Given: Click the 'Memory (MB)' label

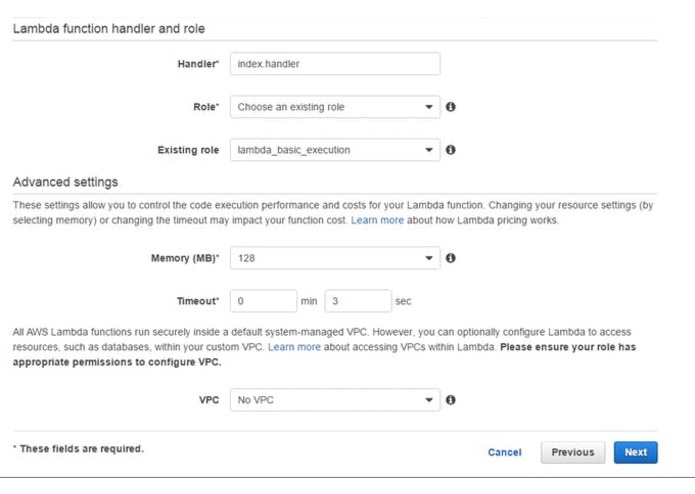Looking at the screenshot, I should tap(185, 258).
